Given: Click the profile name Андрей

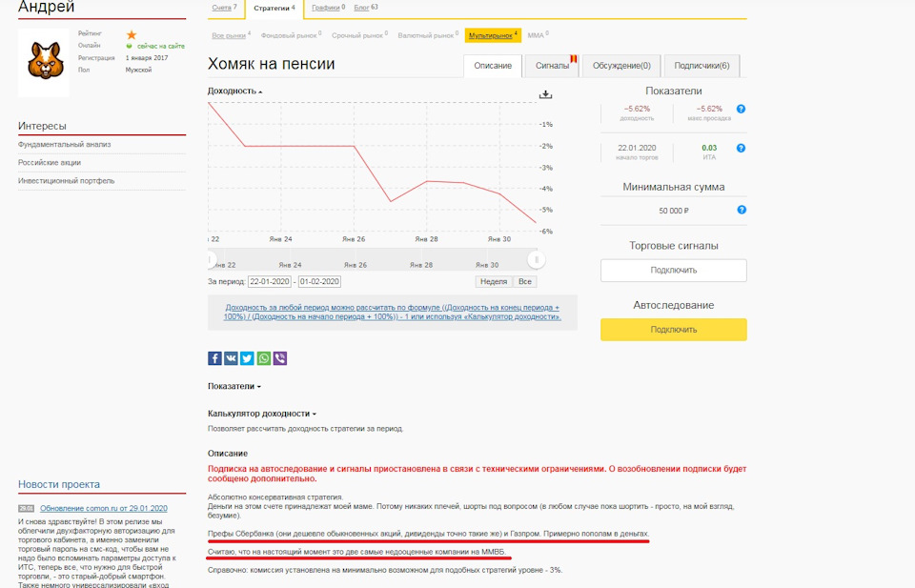Looking at the screenshot, I should click(46, 7).
